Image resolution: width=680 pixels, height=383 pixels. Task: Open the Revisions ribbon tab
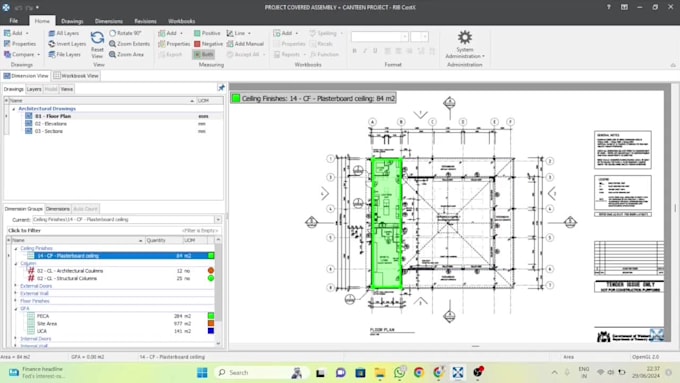(x=145, y=21)
